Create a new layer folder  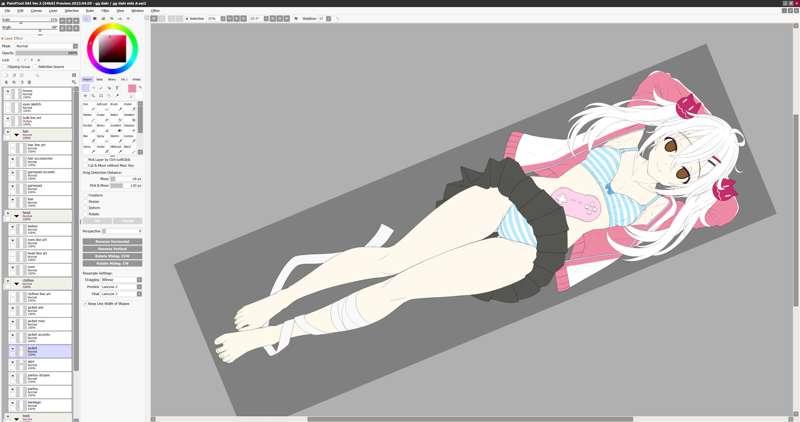pos(21,75)
